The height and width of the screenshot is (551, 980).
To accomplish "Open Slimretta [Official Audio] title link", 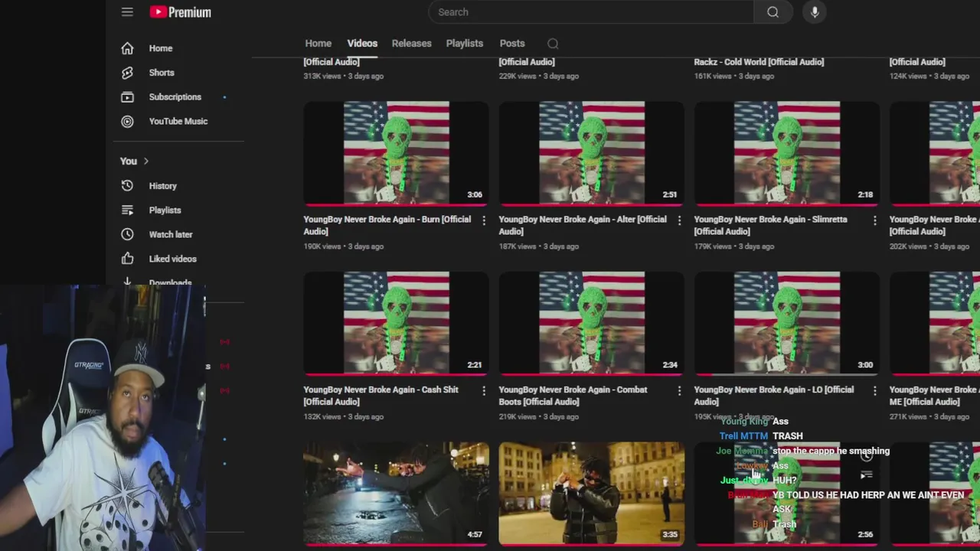I will pyautogui.click(x=770, y=225).
